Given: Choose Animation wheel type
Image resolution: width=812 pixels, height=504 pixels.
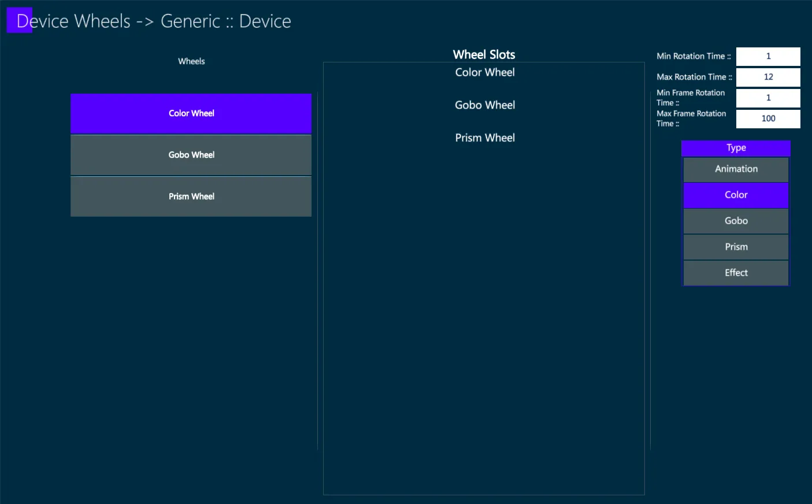Looking at the screenshot, I should (x=736, y=169).
